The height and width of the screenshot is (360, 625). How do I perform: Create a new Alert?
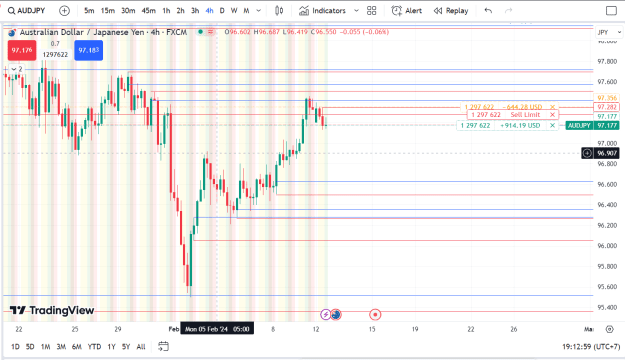pos(407,11)
